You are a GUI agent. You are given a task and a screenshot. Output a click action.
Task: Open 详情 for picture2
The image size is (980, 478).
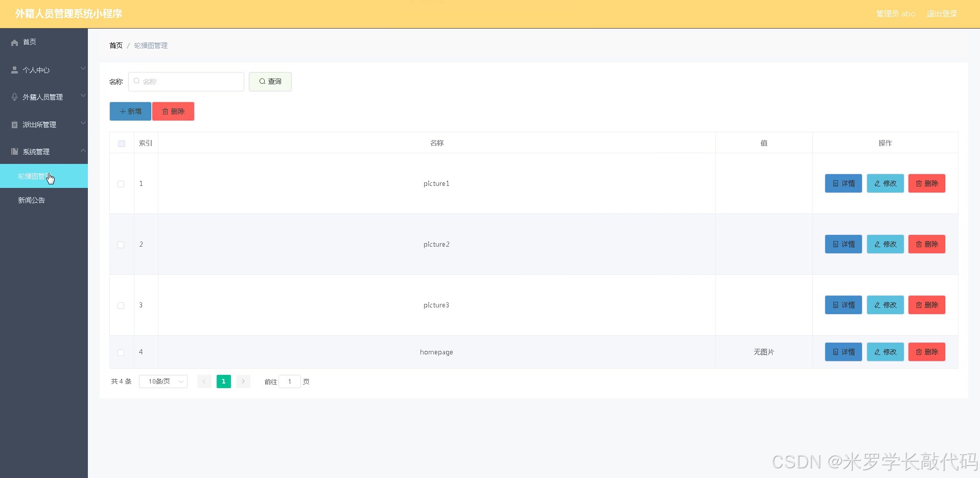click(x=844, y=244)
